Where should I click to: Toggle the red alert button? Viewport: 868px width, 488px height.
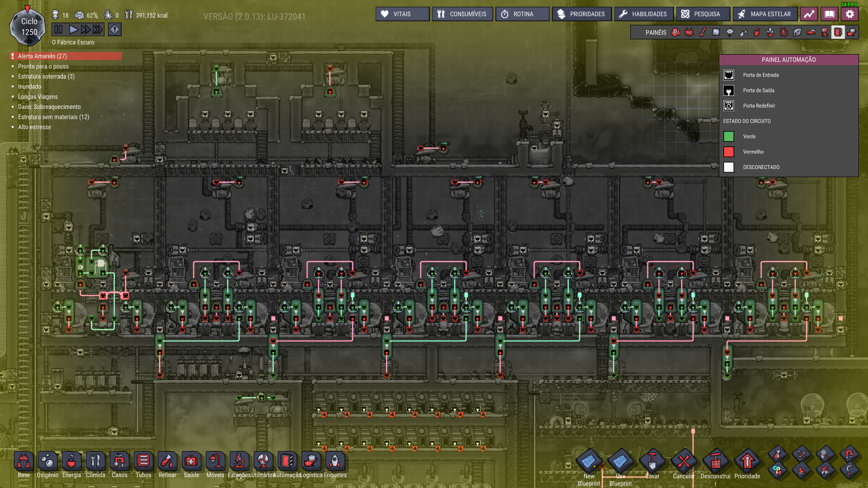[115, 30]
